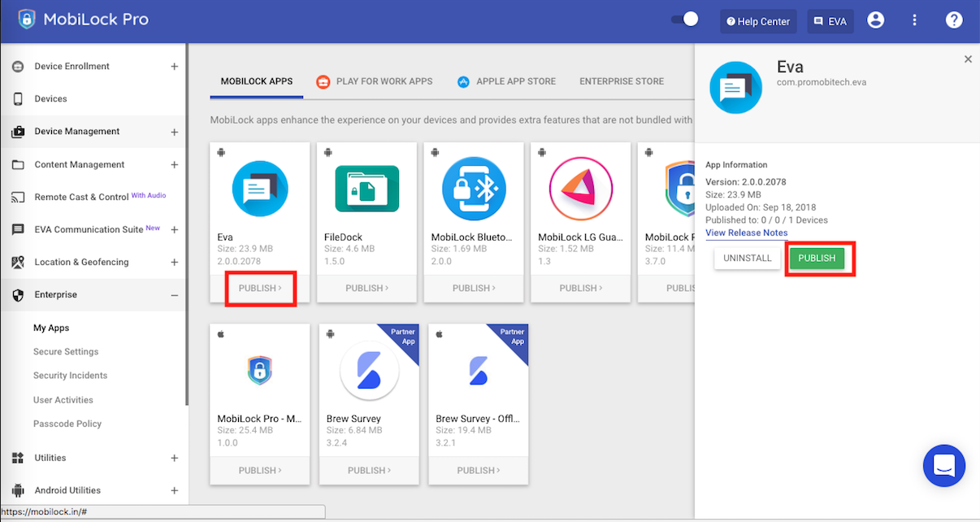
Task: Open My Apps in the sidebar
Action: click(x=51, y=328)
